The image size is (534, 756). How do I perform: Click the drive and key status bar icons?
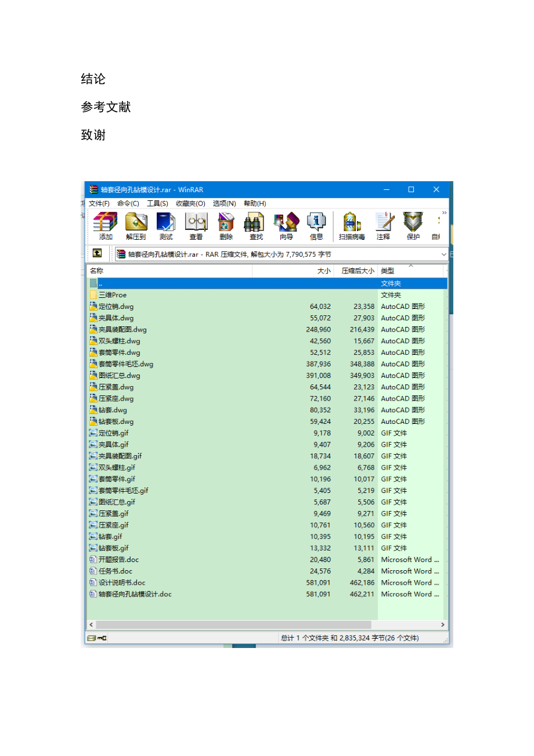tap(96, 638)
